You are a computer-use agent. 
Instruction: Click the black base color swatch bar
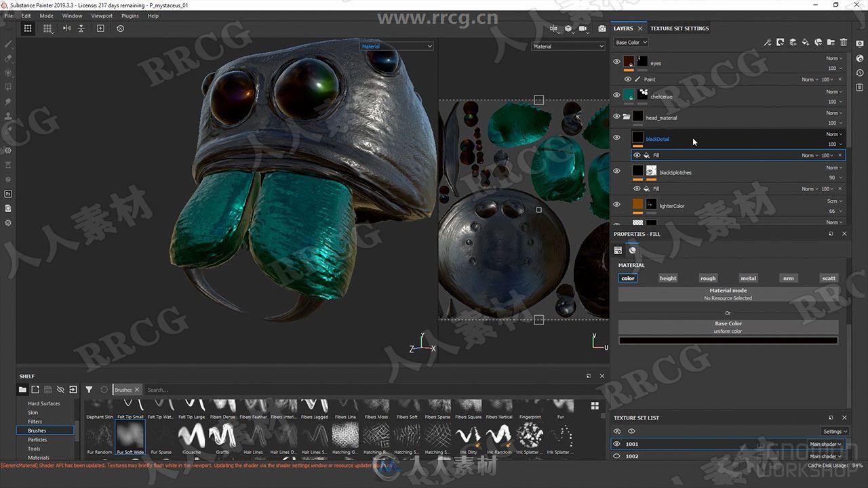(x=728, y=340)
